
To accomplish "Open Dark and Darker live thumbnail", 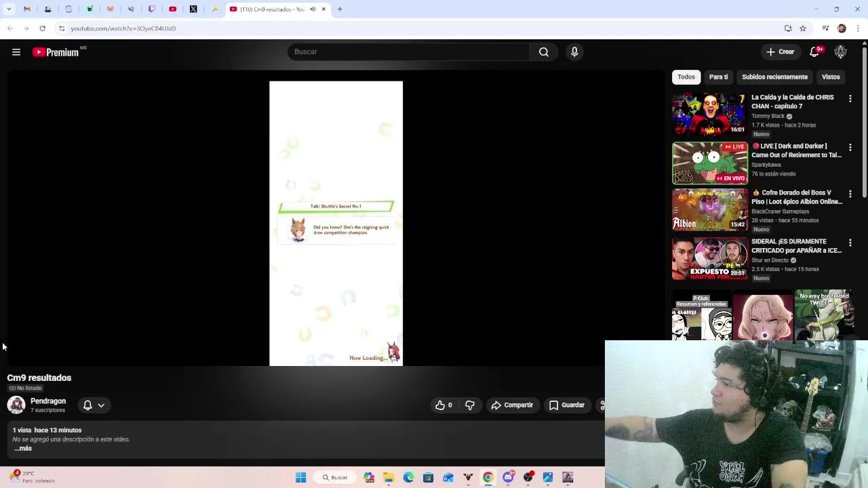I will coord(710,163).
